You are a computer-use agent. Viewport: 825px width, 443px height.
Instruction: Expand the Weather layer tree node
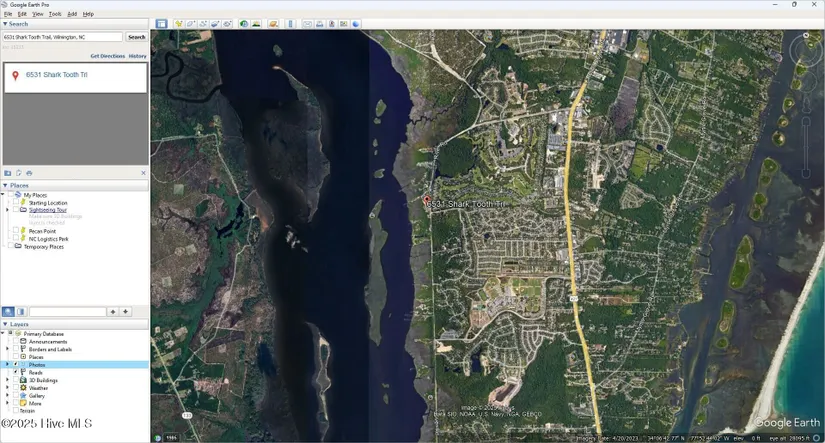pos(8,388)
